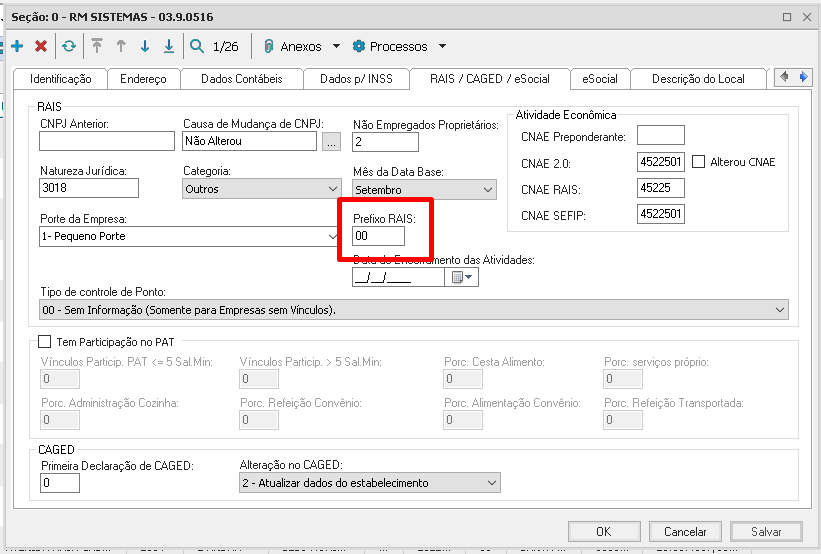Open Categoria dropdown
The image size is (821, 554).
(262, 189)
